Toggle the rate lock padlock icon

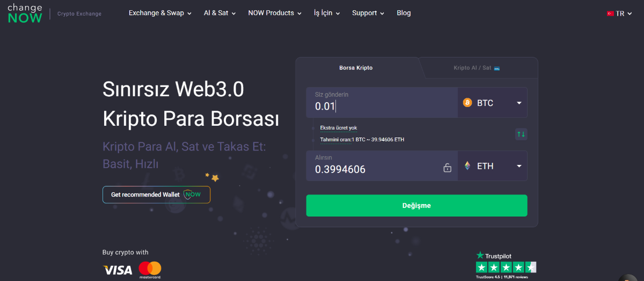pos(447,168)
